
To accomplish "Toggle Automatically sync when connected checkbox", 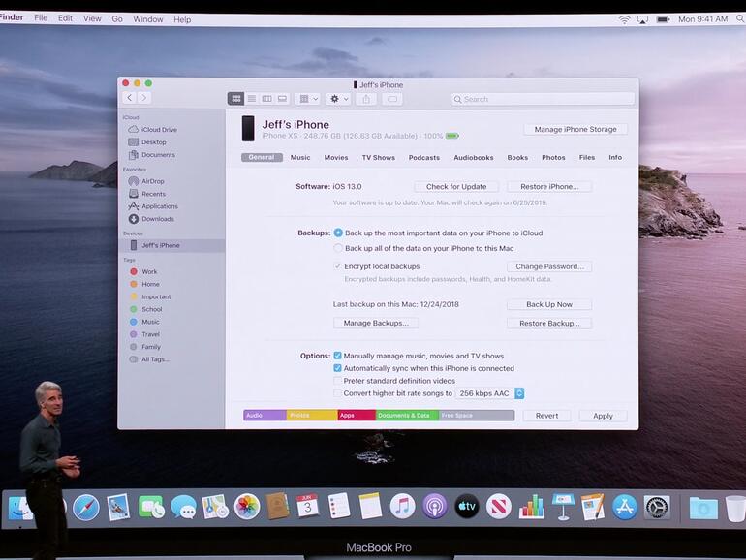I will (338, 368).
